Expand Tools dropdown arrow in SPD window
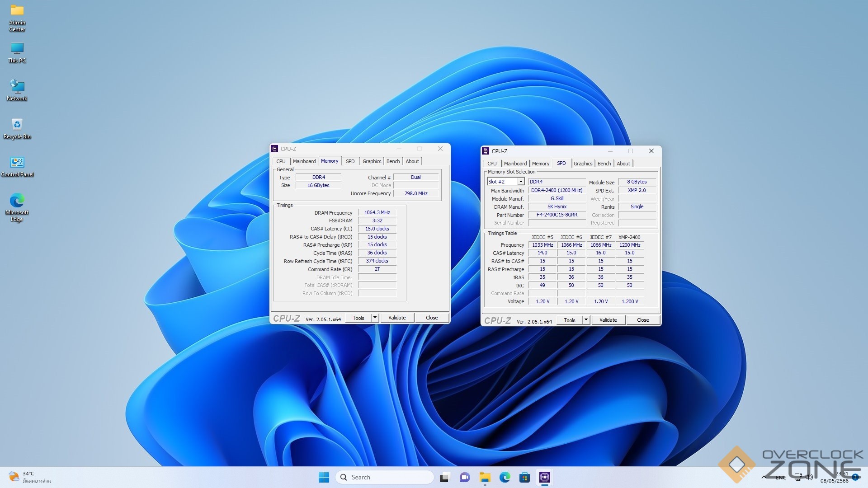The image size is (868, 488). point(586,320)
